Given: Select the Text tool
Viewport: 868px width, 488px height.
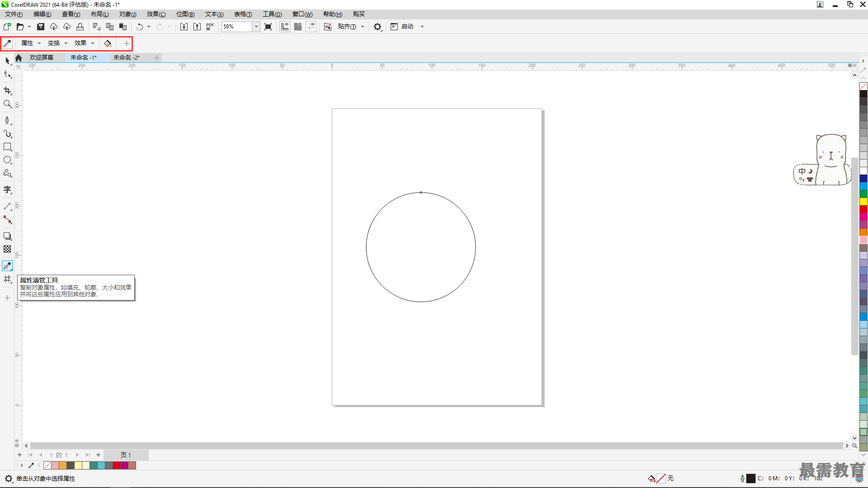Looking at the screenshot, I should [x=7, y=190].
